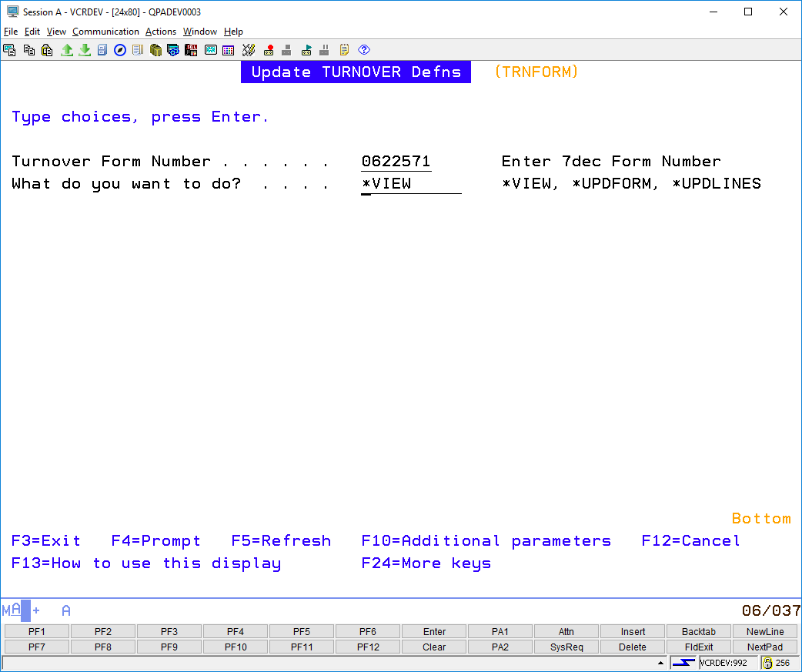Click the orange Bottom indicator text
Viewport: 802px width, 672px height.
pyautogui.click(x=762, y=518)
